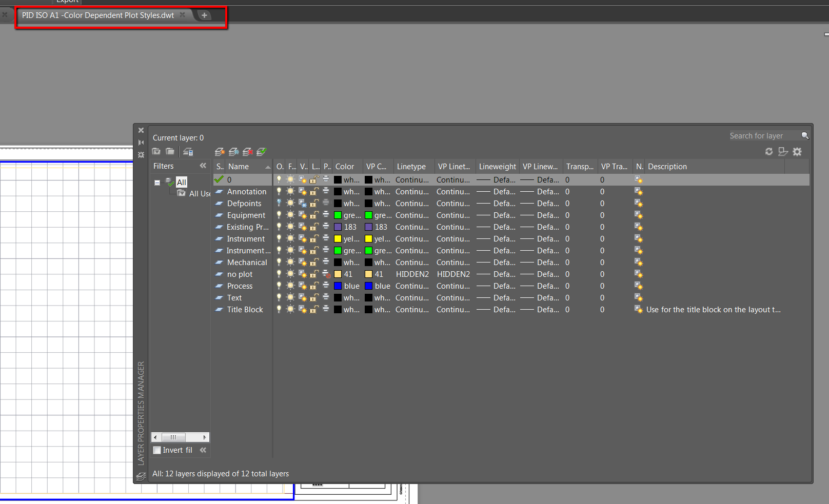Set the selected layer as current
829x504 pixels.
262,151
